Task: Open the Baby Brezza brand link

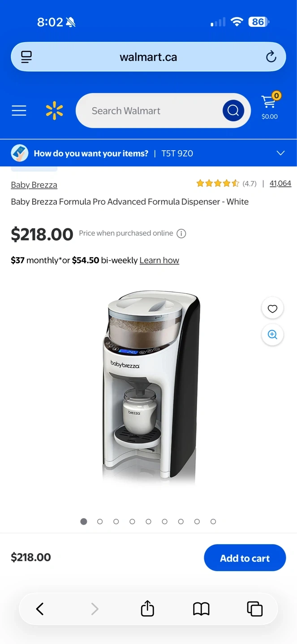Action: point(34,185)
